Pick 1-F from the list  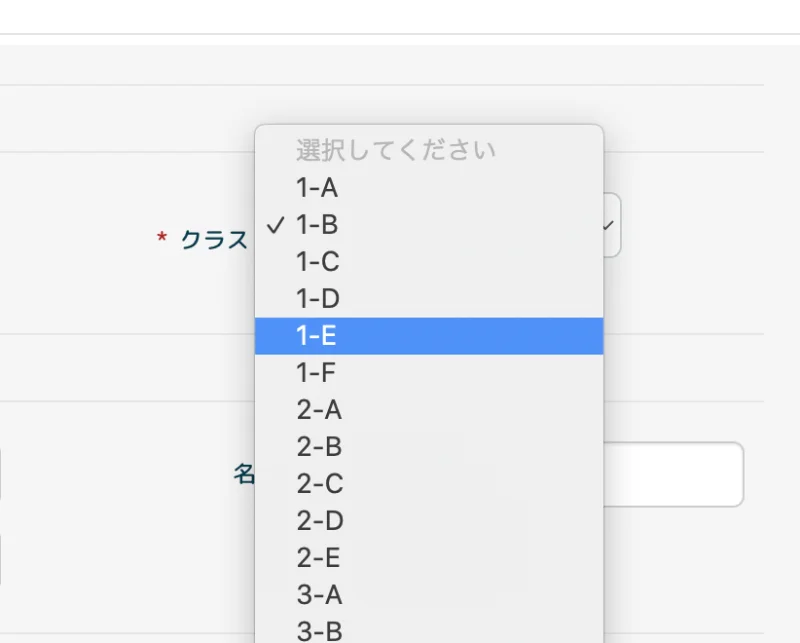click(429, 373)
